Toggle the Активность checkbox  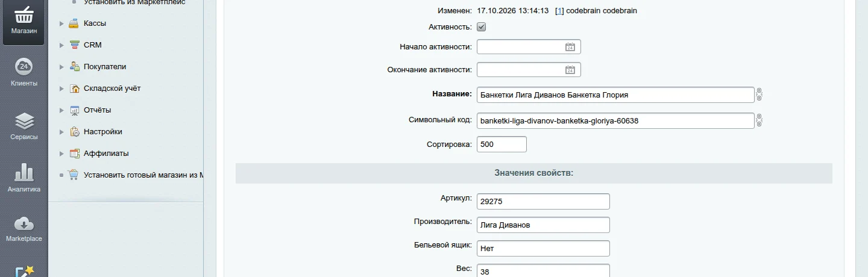pyautogui.click(x=481, y=27)
